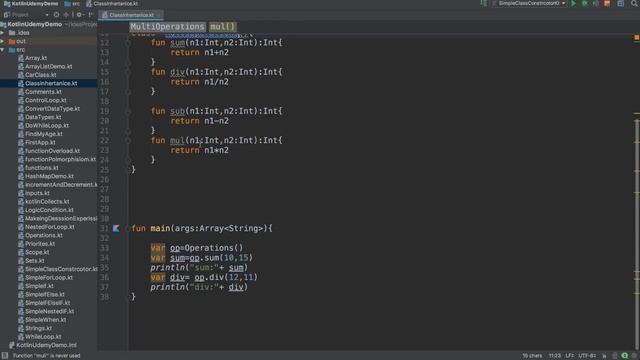This screenshot has width=640, height=360.
Task: Open Operations.kt file
Action: click(x=44, y=236)
